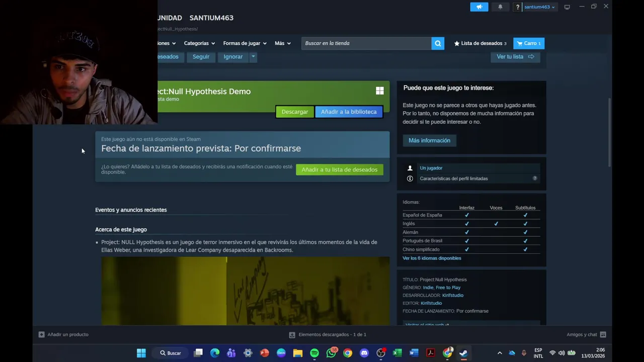Click Añadir a tu lista de deseados
The width and height of the screenshot is (644, 362).
(x=340, y=169)
